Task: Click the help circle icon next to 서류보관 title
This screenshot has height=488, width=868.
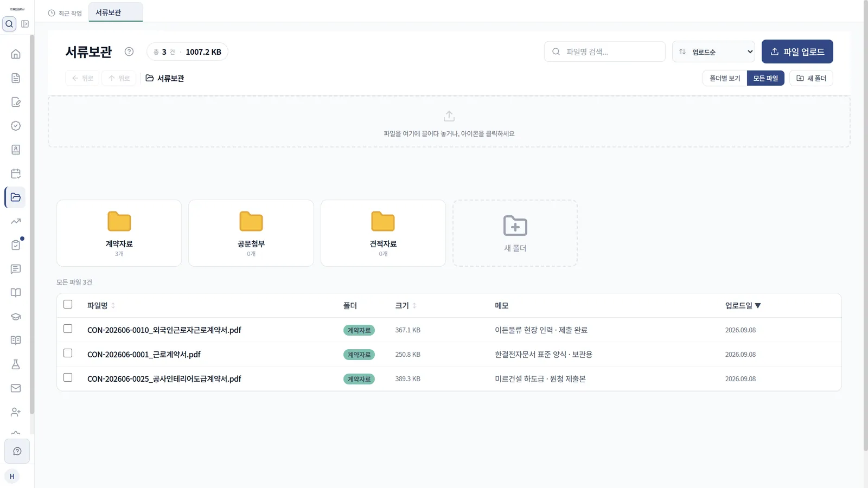Action: 129,52
